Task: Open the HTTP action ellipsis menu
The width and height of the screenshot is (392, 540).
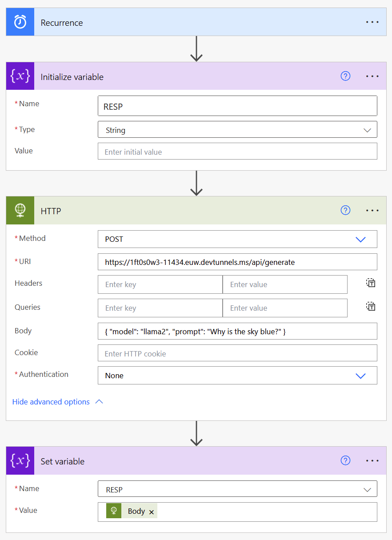Action: coord(372,210)
